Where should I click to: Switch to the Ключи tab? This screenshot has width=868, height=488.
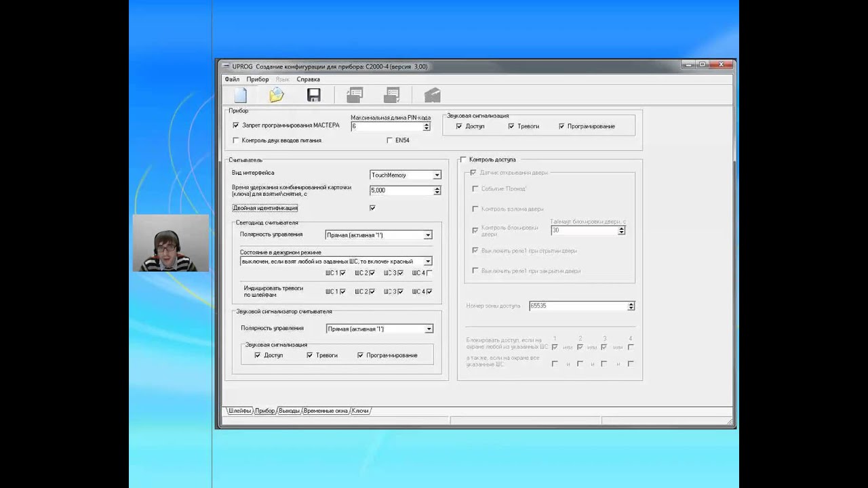click(x=361, y=411)
